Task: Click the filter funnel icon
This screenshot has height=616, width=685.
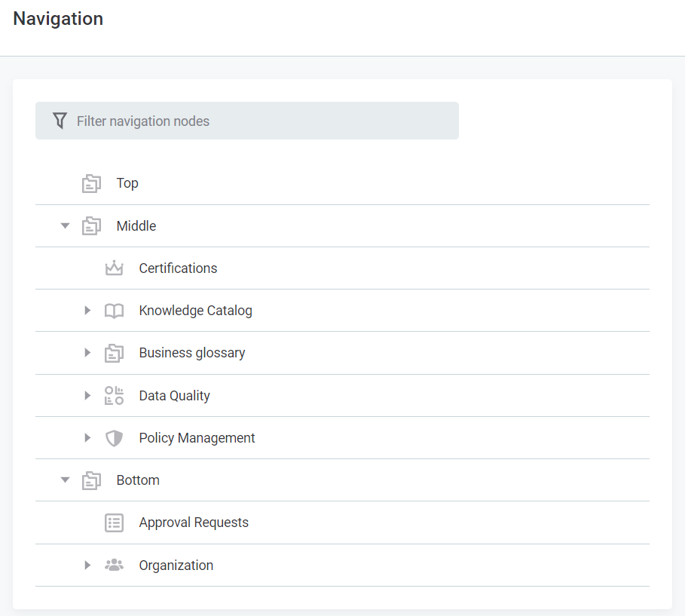Action: click(59, 120)
